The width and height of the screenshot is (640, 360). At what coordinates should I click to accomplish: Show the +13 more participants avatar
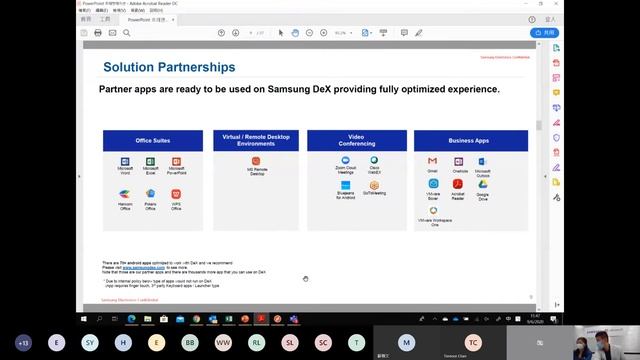23,343
